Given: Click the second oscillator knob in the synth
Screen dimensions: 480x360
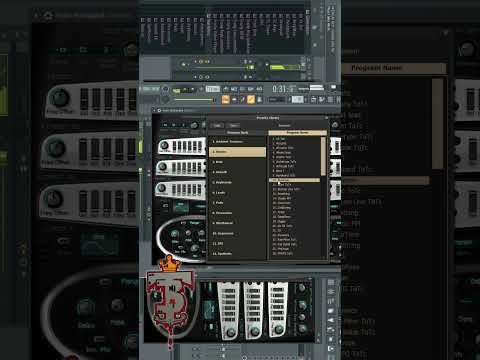Looking at the screenshot, I should tap(163, 167).
